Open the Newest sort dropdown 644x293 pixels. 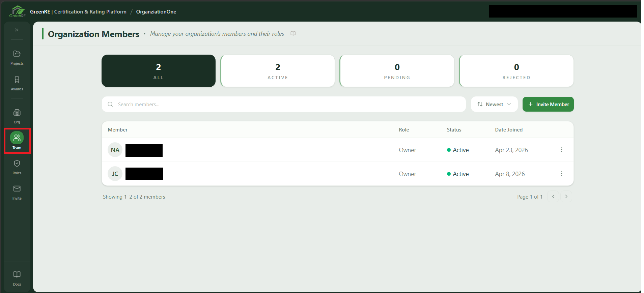click(x=494, y=105)
